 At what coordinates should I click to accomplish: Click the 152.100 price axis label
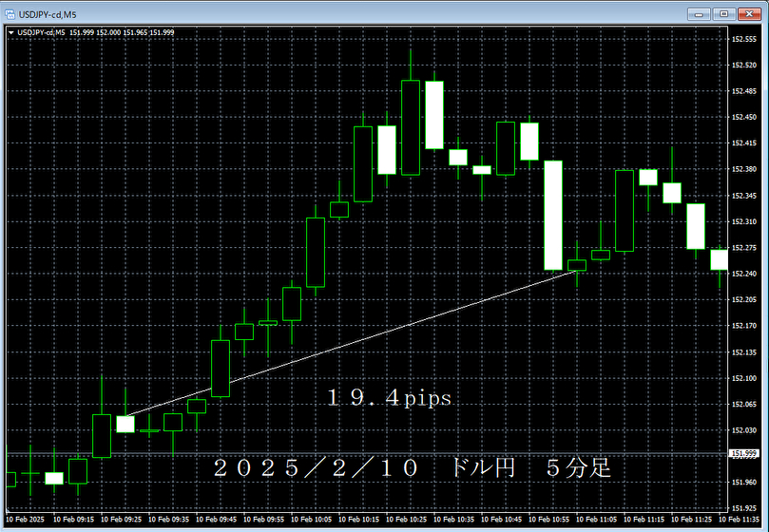(x=744, y=378)
